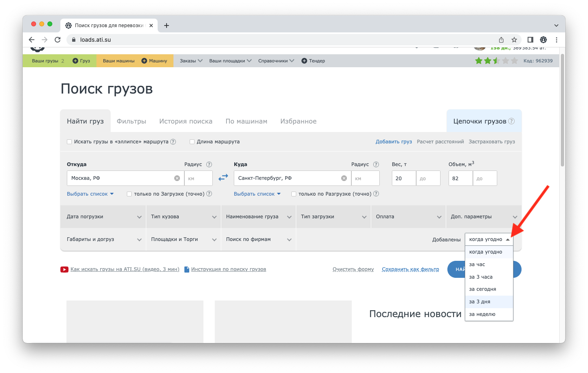Open the Chrome three-dot menu
Viewport: 588px width, 373px height.
click(x=556, y=40)
